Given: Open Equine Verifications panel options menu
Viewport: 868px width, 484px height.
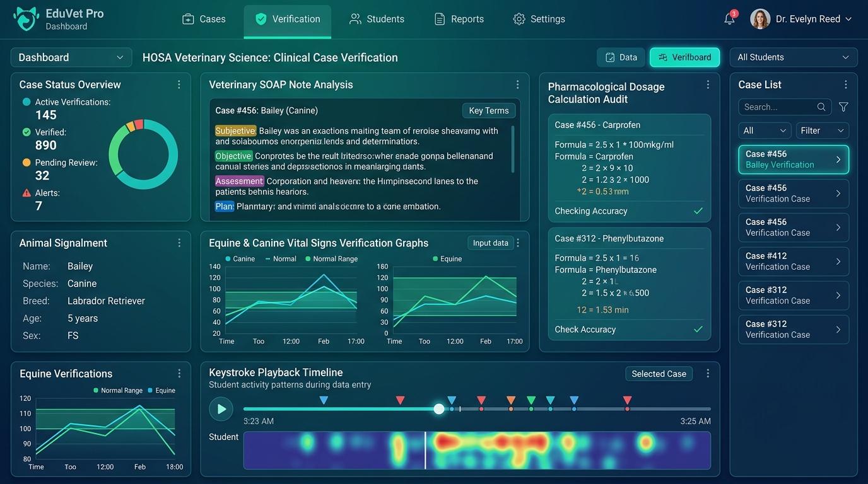Looking at the screenshot, I should (x=179, y=373).
